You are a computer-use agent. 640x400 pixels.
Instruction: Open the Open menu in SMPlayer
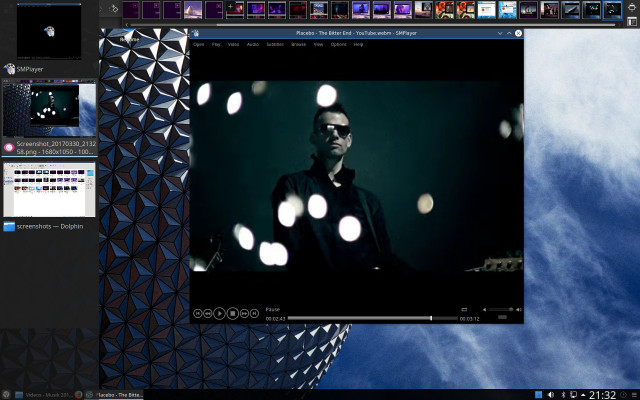(198, 45)
